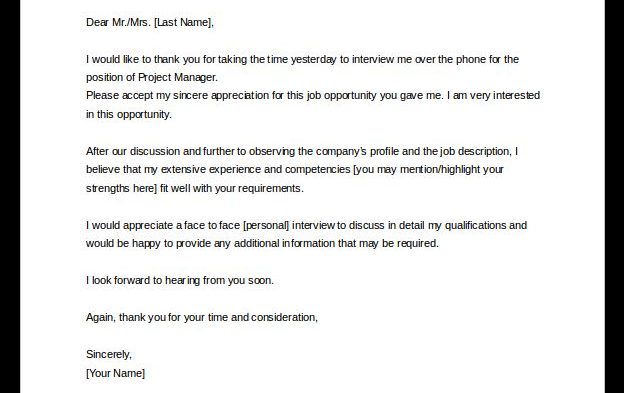Click the phrase 'fit well with your requirements.'
The width and height of the screenshot is (624, 393).
[232, 188]
